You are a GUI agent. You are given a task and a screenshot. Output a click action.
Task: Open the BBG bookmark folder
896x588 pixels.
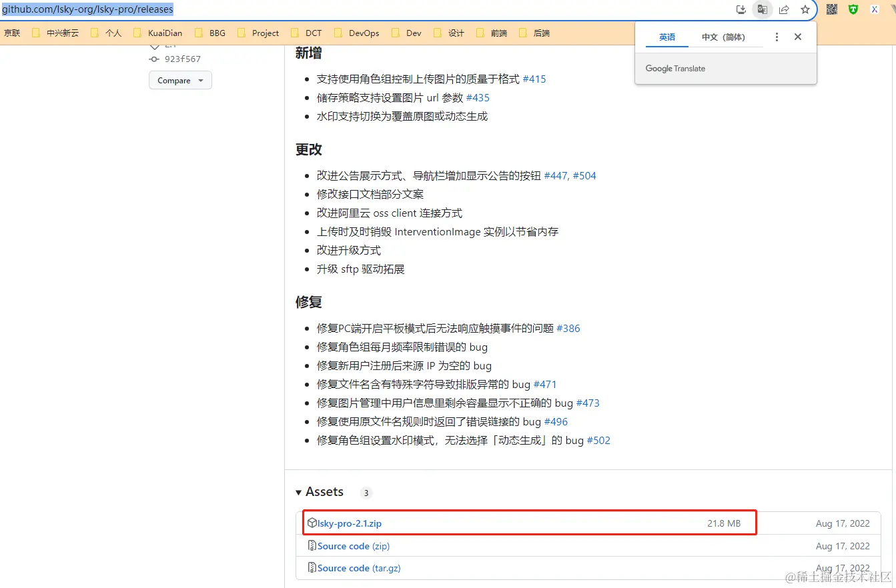coord(210,33)
